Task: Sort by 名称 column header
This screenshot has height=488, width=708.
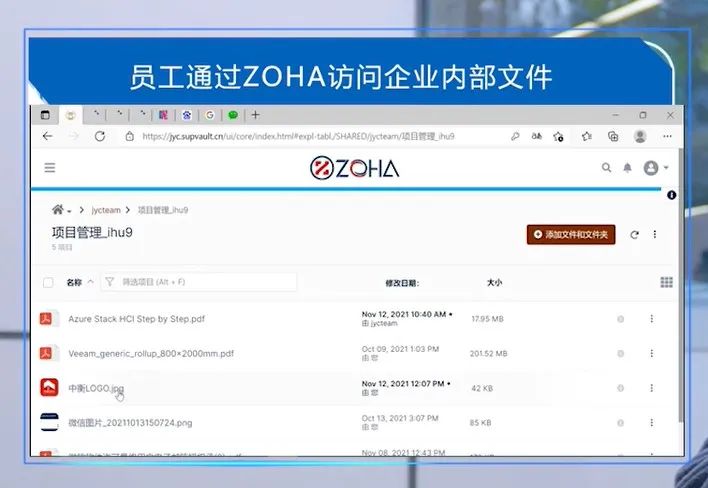Action: (x=74, y=283)
